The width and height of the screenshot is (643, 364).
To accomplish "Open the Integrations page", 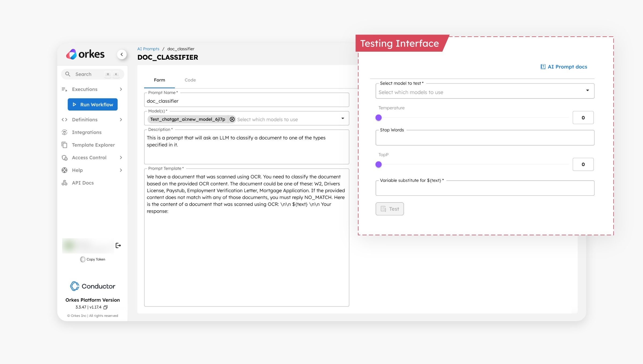I will (87, 132).
